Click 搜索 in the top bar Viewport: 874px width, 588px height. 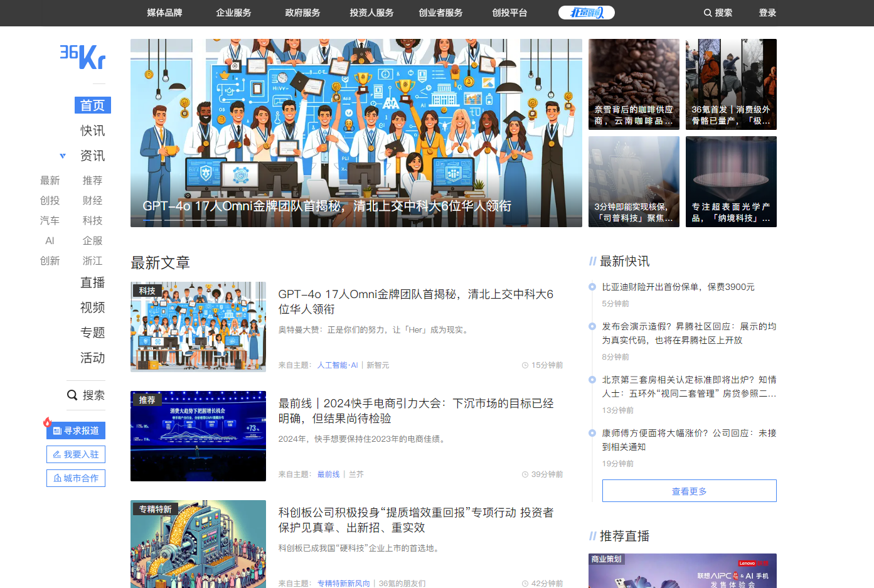718,13
